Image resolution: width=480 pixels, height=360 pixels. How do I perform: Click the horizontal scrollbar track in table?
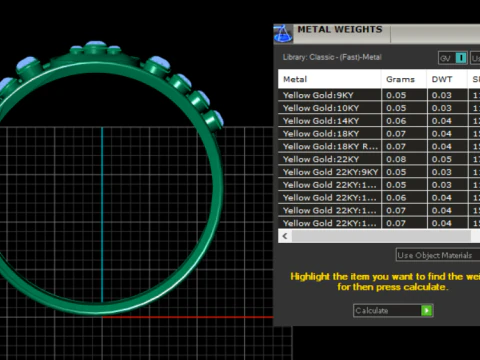click(381, 236)
